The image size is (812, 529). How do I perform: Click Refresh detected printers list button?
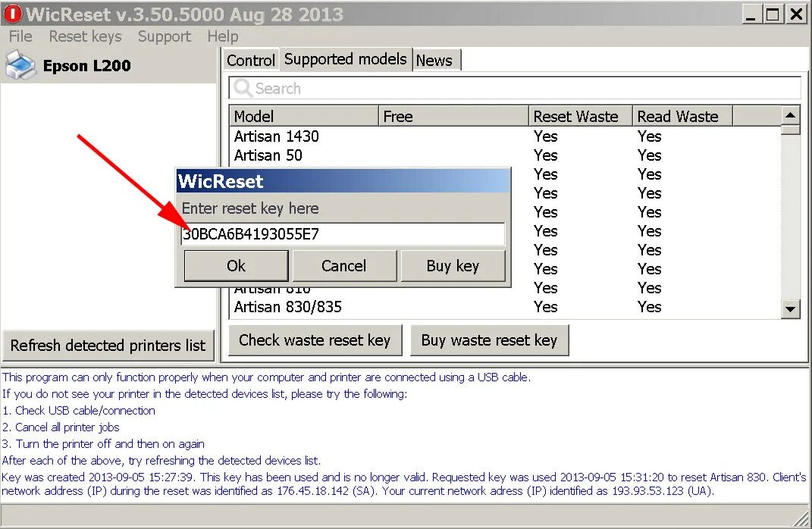pyautogui.click(x=108, y=346)
